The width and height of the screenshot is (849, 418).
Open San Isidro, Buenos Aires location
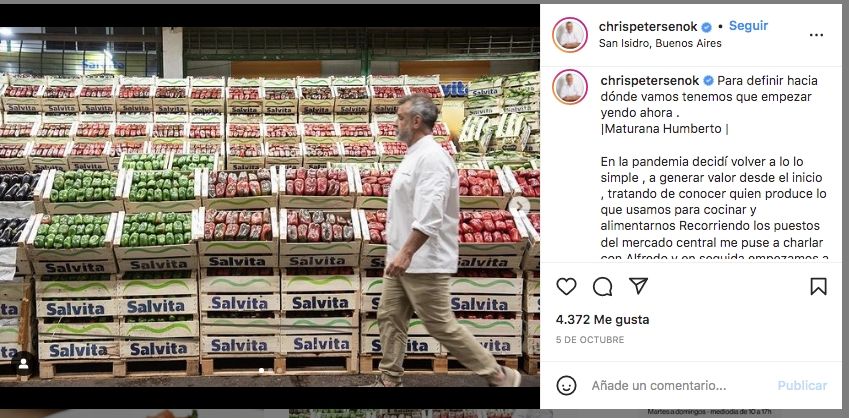660,43
